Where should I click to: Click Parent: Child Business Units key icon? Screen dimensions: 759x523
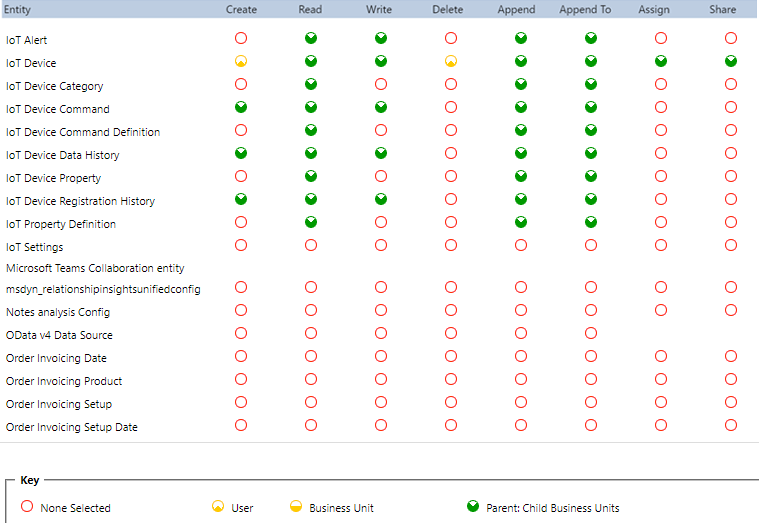click(473, 507)
